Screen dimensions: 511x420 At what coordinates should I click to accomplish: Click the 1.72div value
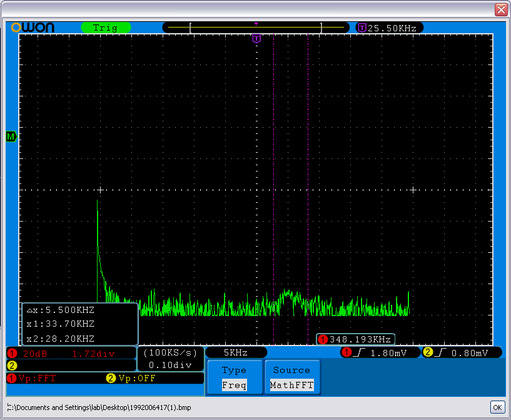point(94,354)
